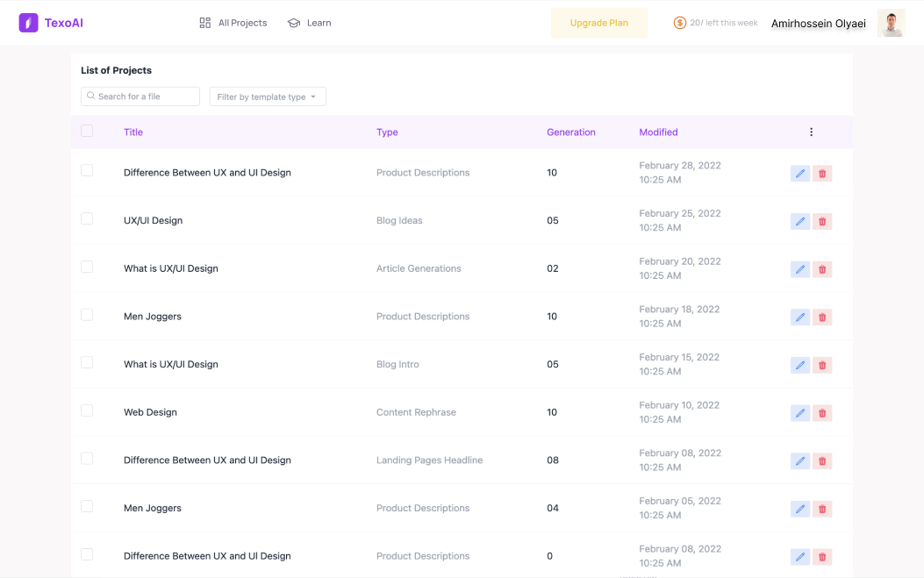
Task: Go to All Projects in the top navigation
Action: (233, 23)
